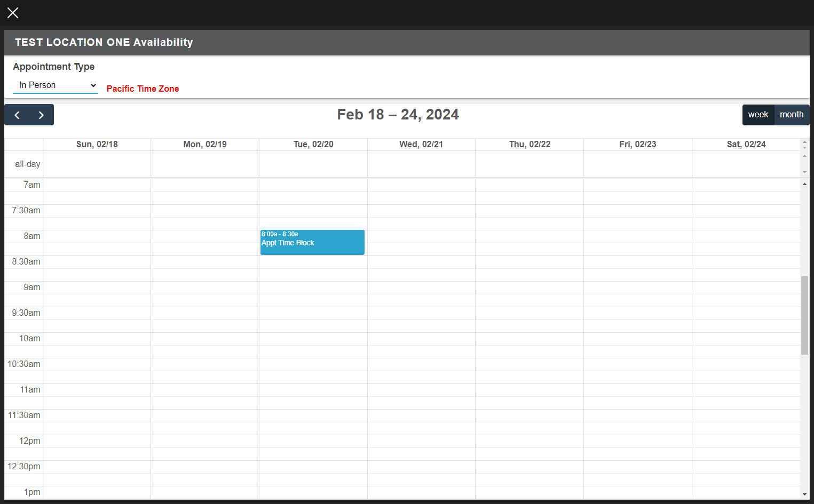
Task: Click the Sun, 02/18 column header
Action: click(x=97, y=145)
